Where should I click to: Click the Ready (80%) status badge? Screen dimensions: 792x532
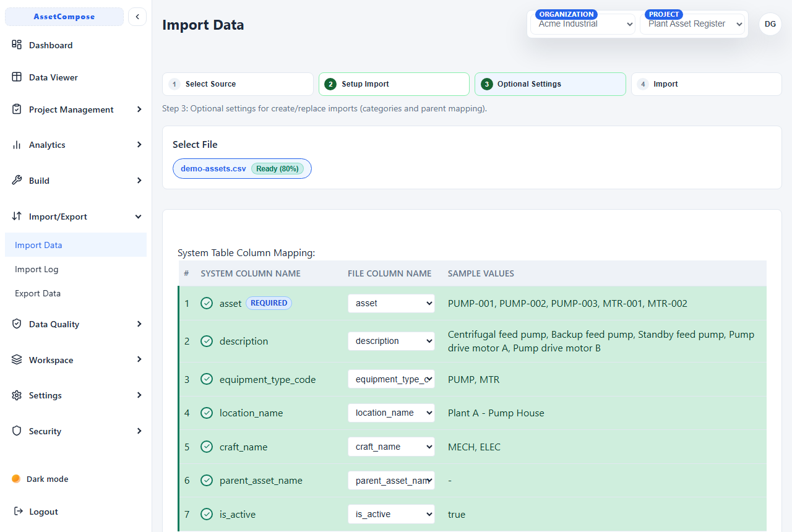(277, 168)
